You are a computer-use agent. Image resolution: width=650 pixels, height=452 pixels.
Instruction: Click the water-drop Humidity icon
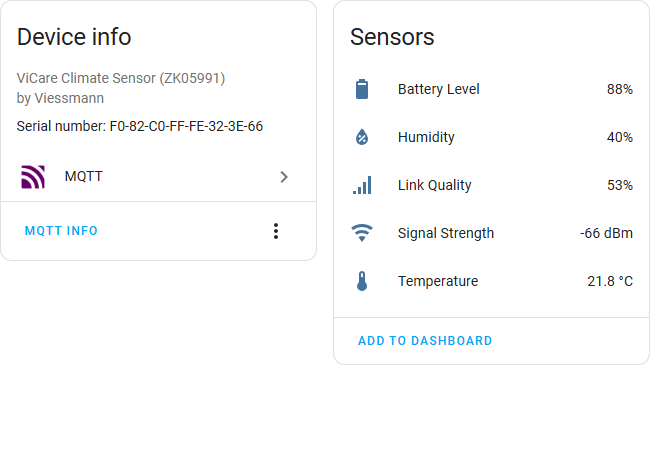[362, 137]
